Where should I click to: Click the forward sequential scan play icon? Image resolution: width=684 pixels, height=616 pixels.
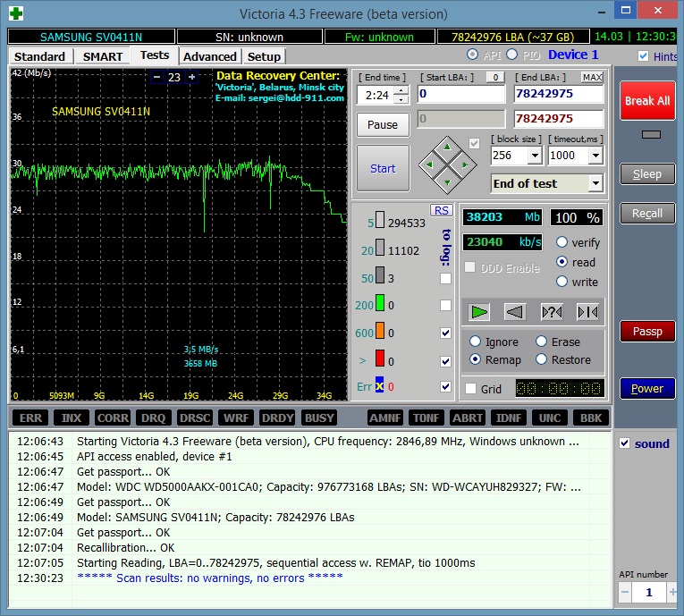click(480, 311)
